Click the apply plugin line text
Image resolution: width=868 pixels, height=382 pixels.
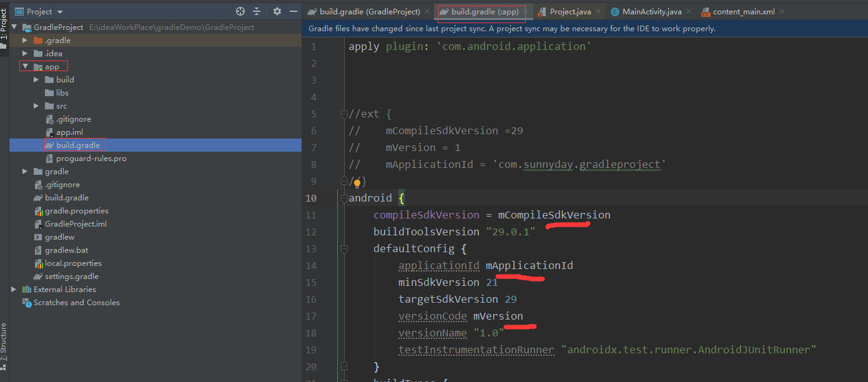pos(470,46)
